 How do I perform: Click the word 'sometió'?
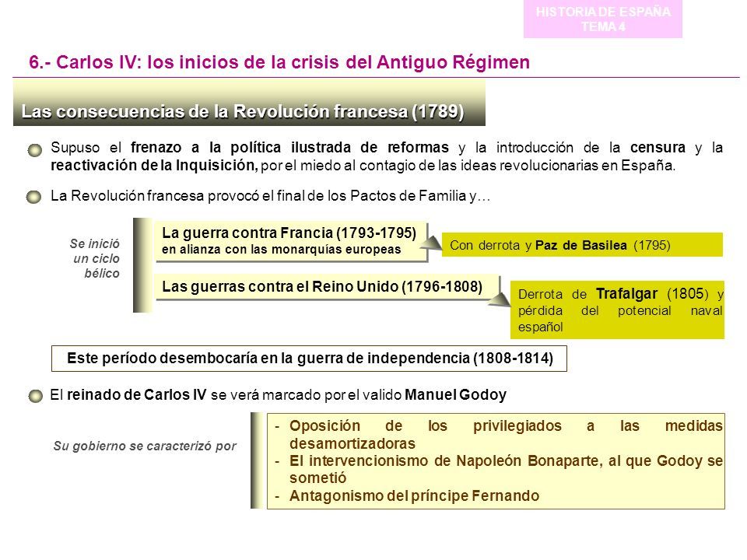(317, 478)
